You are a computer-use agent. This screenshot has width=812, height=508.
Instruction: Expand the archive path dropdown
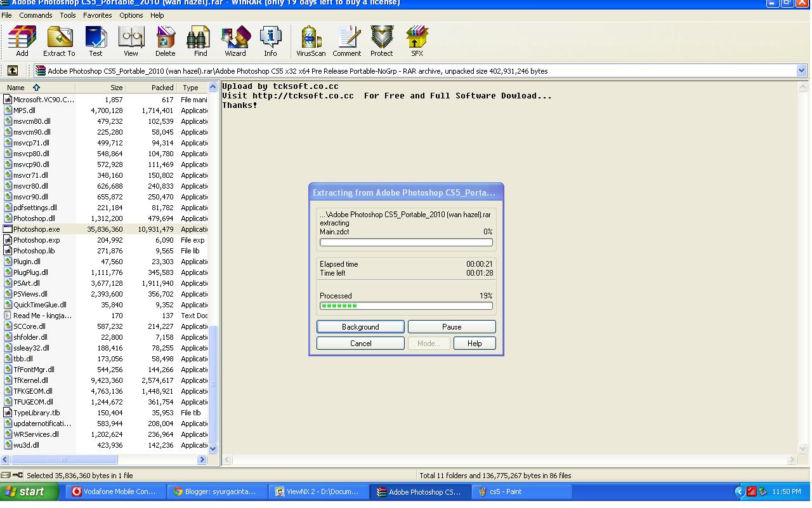pos(801,71)
